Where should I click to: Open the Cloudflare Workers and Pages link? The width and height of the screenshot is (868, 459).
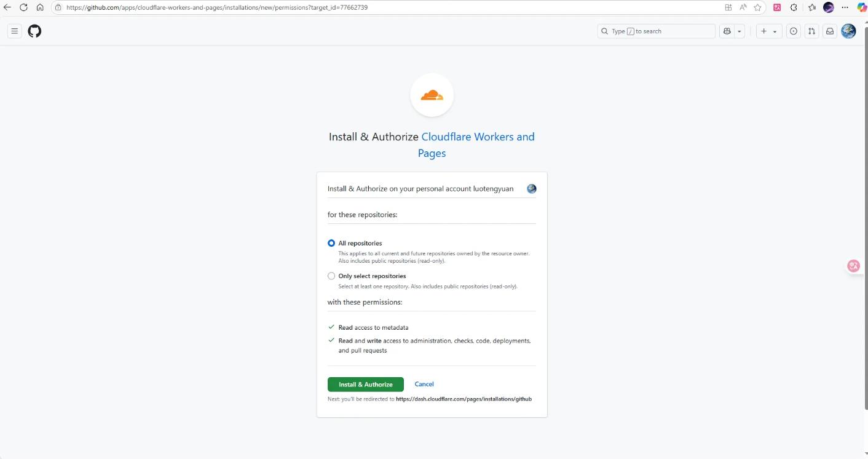click(x=477, y=145)
